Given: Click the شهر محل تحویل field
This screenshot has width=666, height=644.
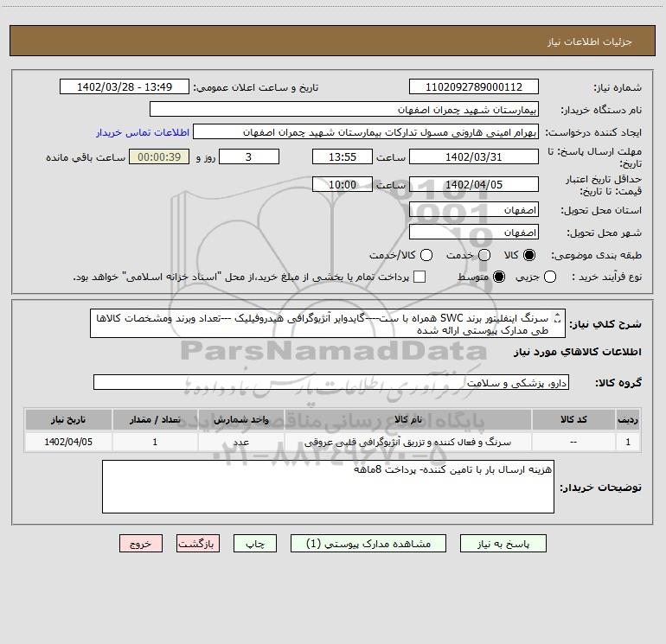Looking at the screenshot, I should (474, 233).
